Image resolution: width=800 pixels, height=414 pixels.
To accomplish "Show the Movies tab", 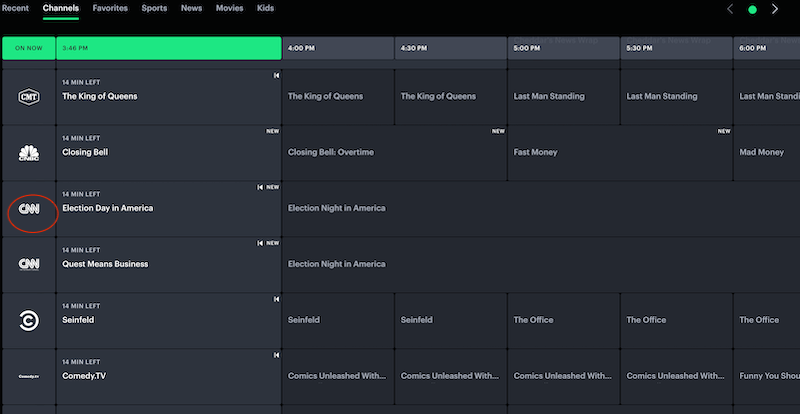I will [229, 8].
